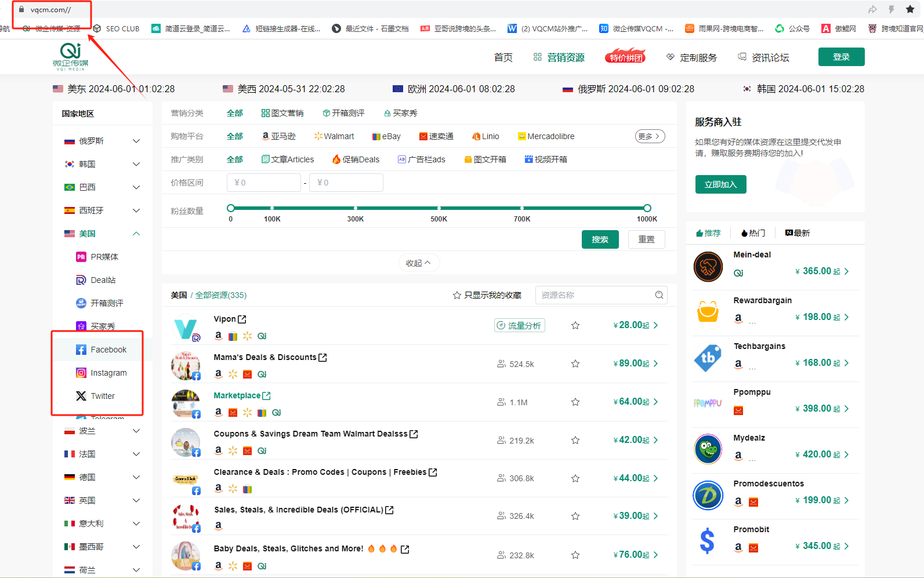
Task: Favorite the Clearance & Deals row
Action: coord(575,478)
